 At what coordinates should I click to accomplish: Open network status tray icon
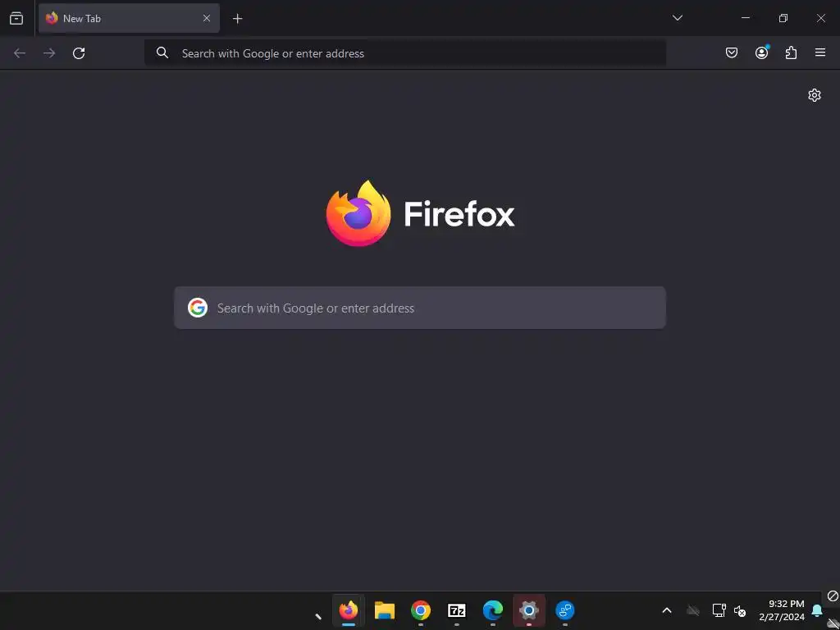coord(719,610)
